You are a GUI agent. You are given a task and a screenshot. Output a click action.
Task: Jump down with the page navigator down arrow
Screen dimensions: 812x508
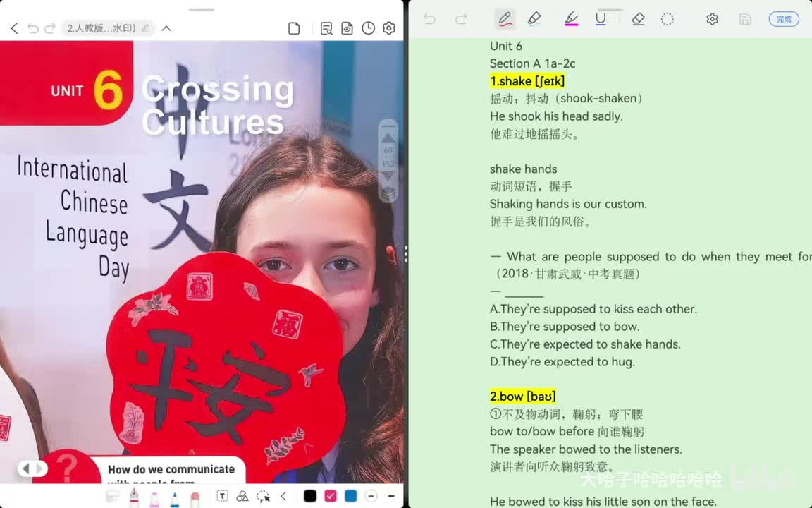click(388, 177)
